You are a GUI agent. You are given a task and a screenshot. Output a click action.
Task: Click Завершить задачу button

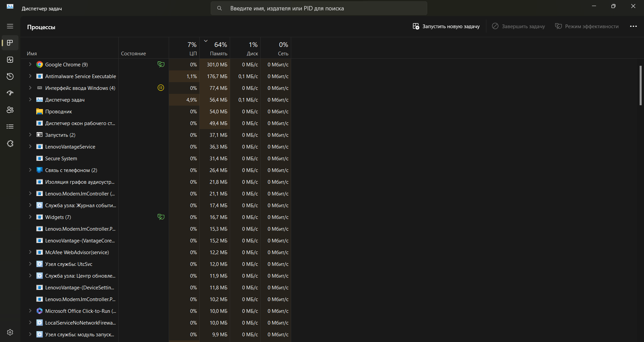(519, 26)
